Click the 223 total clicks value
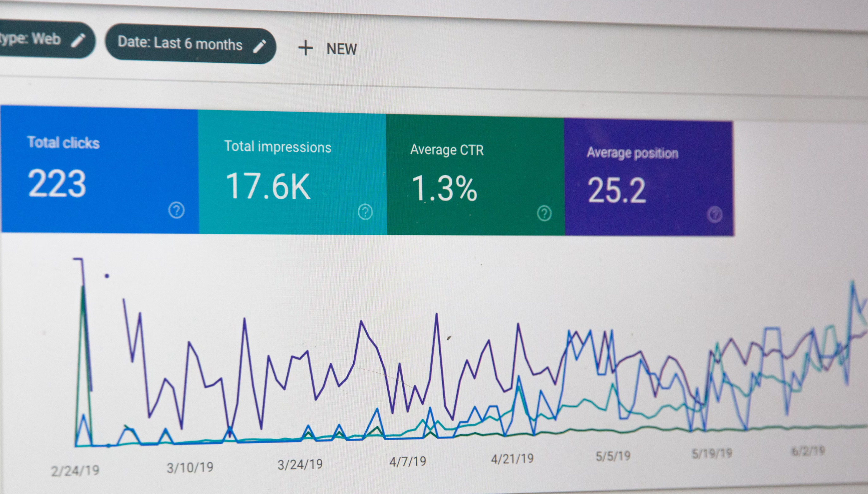Viewport: 868px width, 494px height. 57,183
